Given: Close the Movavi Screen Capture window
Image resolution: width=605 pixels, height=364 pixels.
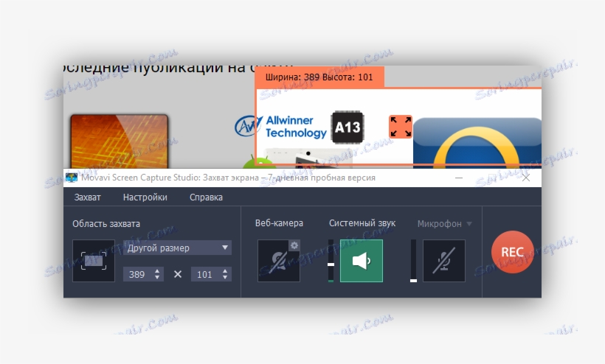Looking at the screenshot, I should (x=526, y=178).
